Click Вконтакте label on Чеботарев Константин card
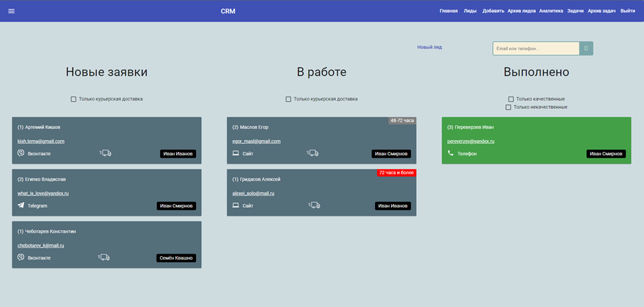The image size is (644, 307). 39,258
